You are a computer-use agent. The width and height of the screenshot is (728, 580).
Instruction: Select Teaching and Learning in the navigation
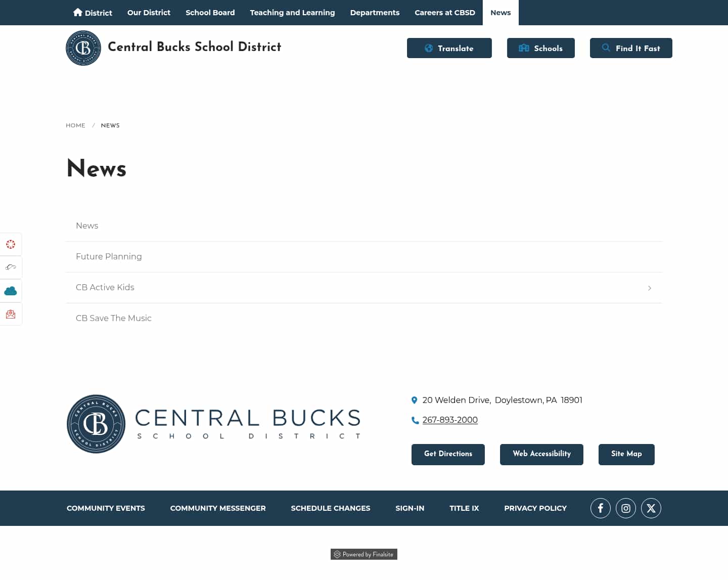pos(292,12)
